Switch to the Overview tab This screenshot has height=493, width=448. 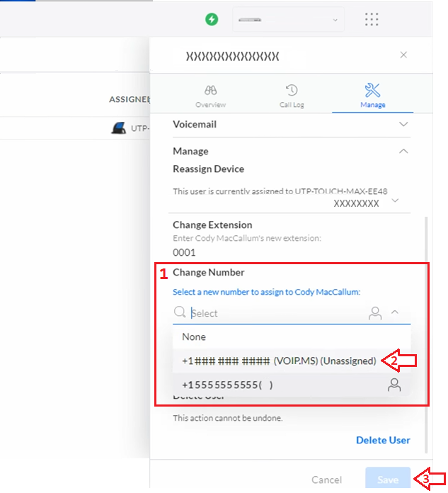pos(210,96)
